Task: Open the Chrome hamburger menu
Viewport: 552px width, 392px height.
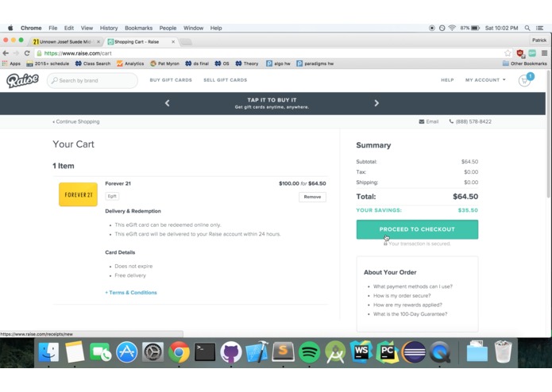Action: 544,53
